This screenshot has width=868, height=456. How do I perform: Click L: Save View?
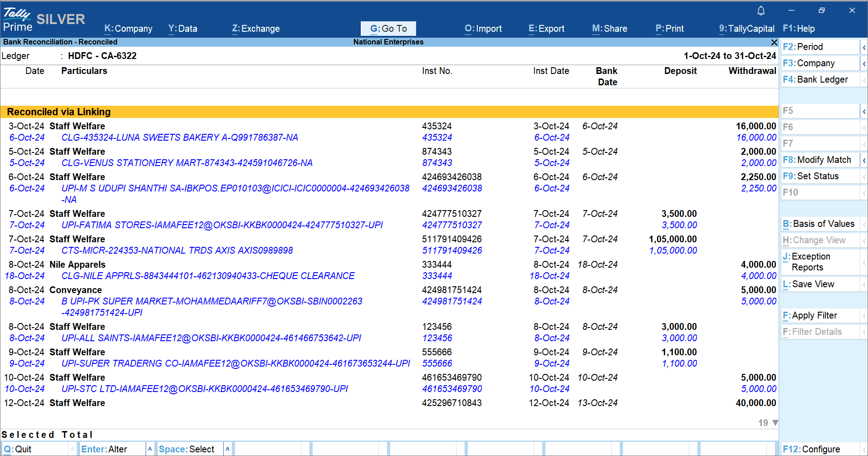pos(820,284)
